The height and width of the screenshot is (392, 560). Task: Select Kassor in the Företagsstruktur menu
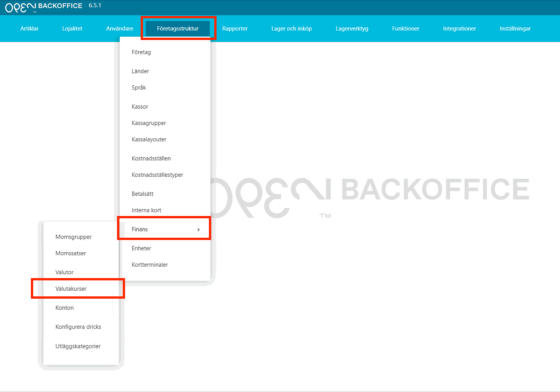click(140, 107)
